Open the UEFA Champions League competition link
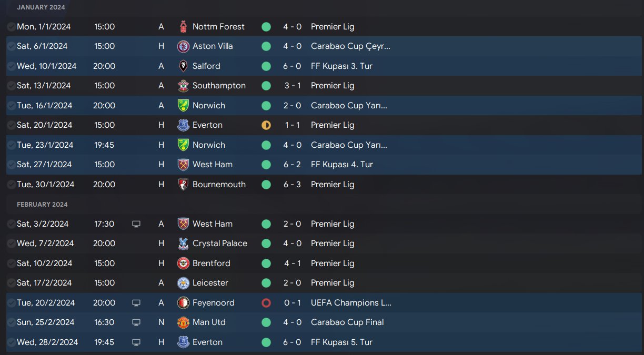Screen dimensions: 644x355 [351, 303]
